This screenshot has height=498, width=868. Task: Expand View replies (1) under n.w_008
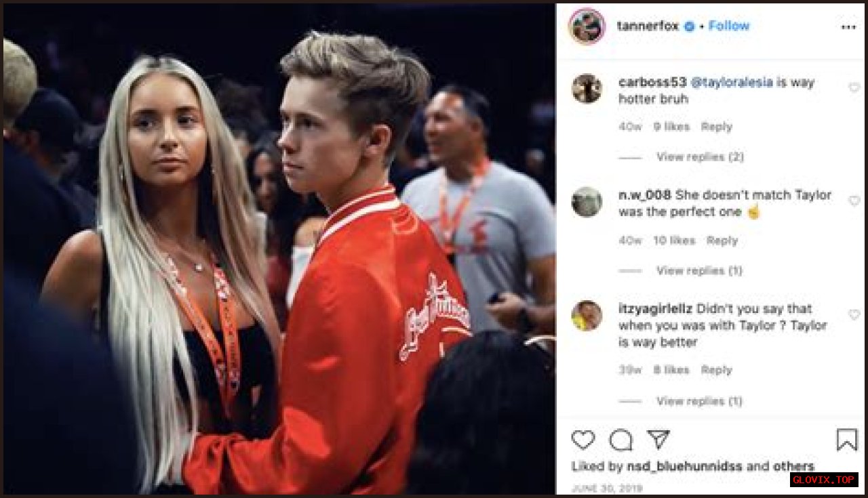[699, 270]
